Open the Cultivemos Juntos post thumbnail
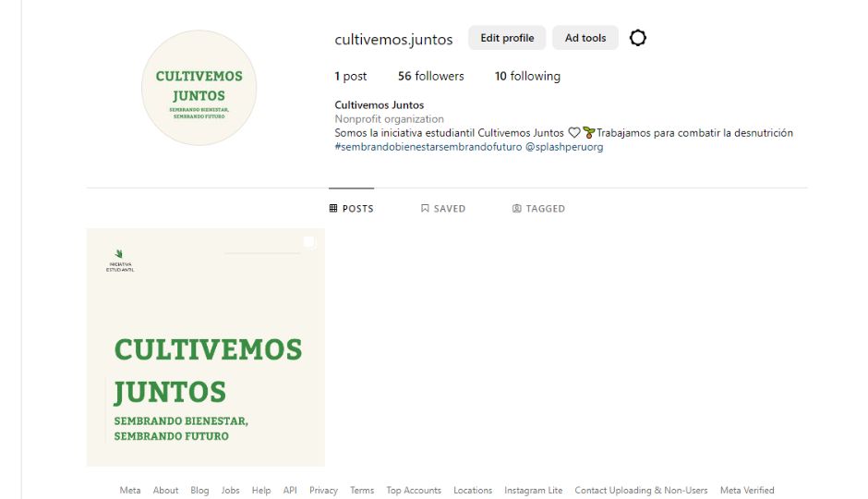Screen dimensions: 868x499 pyautogui.click(x=206, y=347)
